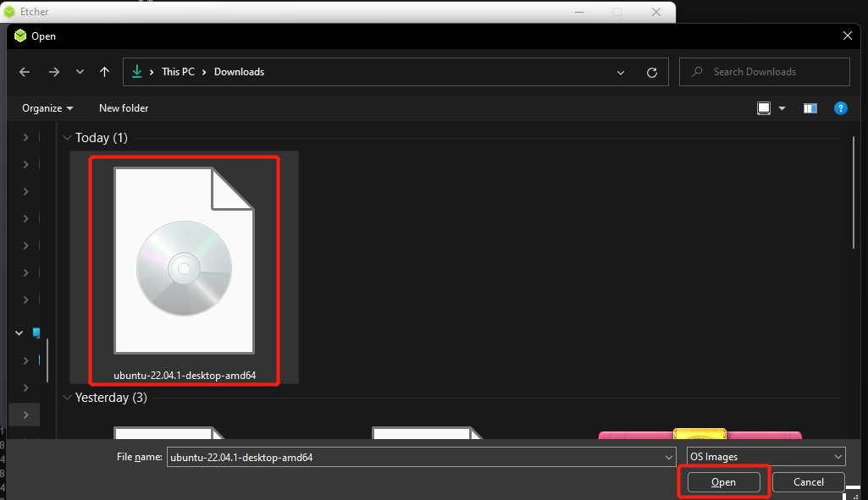Open help with the blue question icon
Screen dimensions: 868x500
point(840,108)
